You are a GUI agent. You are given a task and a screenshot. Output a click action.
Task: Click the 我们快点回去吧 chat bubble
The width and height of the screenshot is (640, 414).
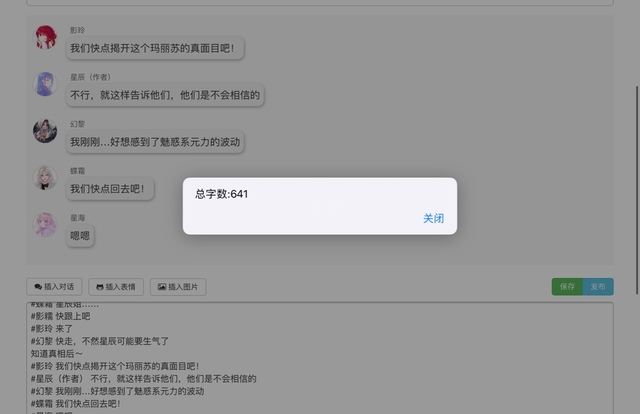[110, 189]
